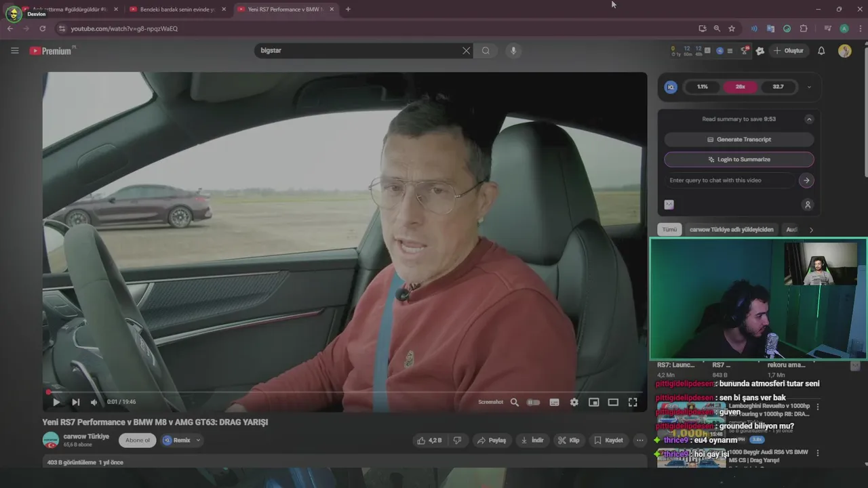Focus the chat query input field
868x488 pixels.
pyautogui.click(x=729, y=180)
